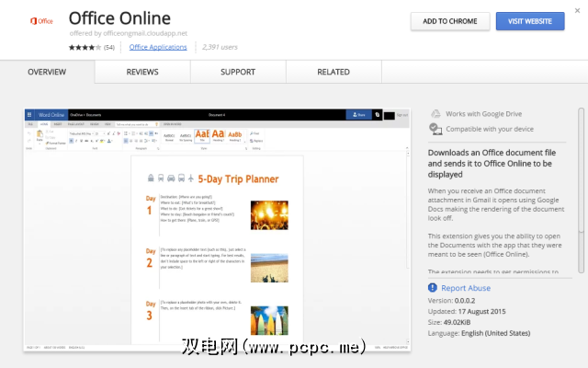Image resolution: width=588 pixels, height=368 pixels.
Task: Click Language English (United States) text
Action: (x=479, y=333)
